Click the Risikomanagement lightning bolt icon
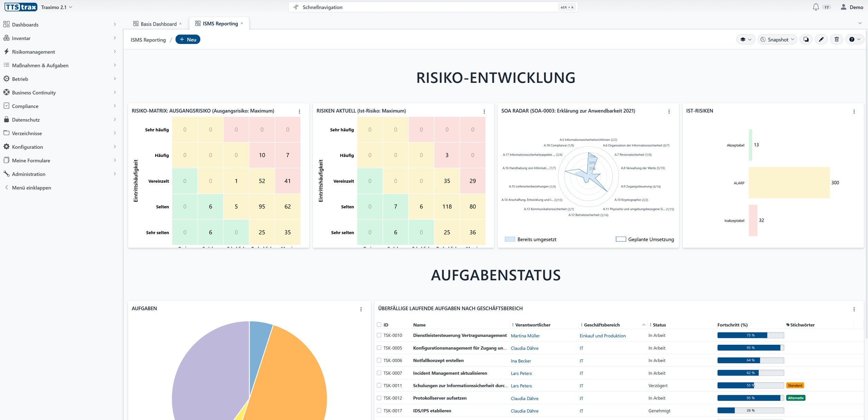Viewport: 868px width, 420px height. (x=6, y=51)
